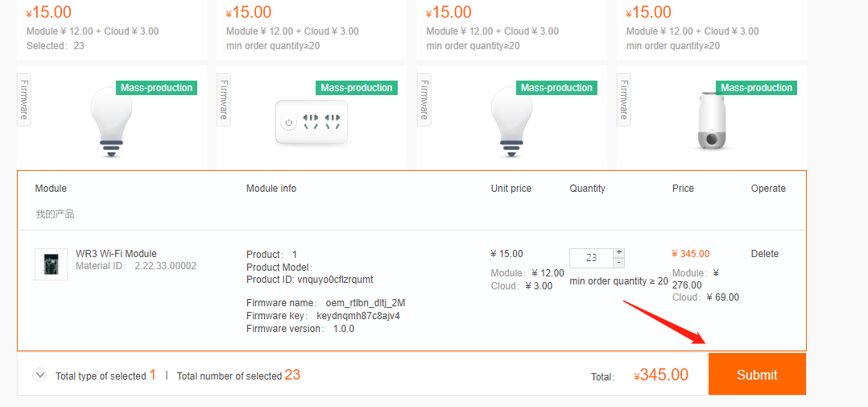Click the WR3 Wi-Fi Module thumbnail image
This screenshot has width=868, height=407.
tap(51, 264)
